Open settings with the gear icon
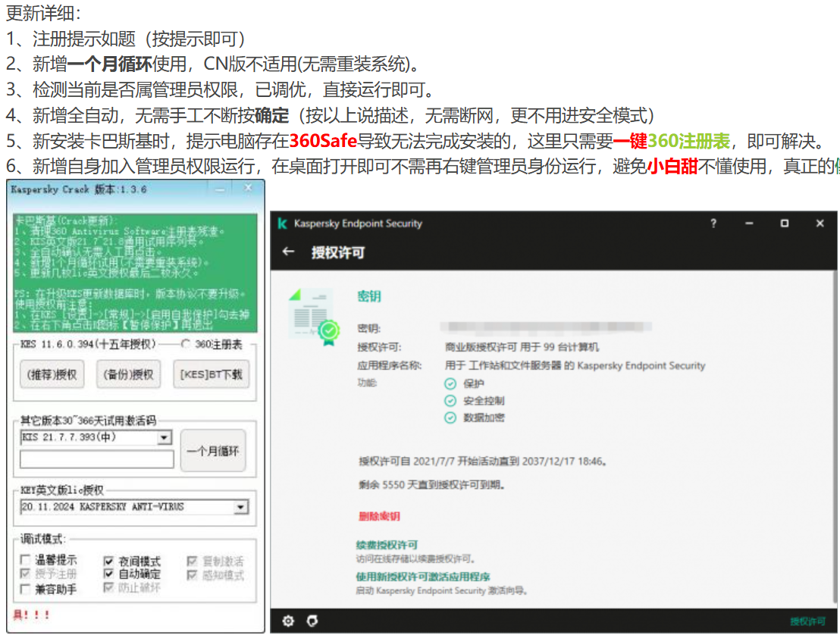Screen dimensions: 840x635 [287, 621]
